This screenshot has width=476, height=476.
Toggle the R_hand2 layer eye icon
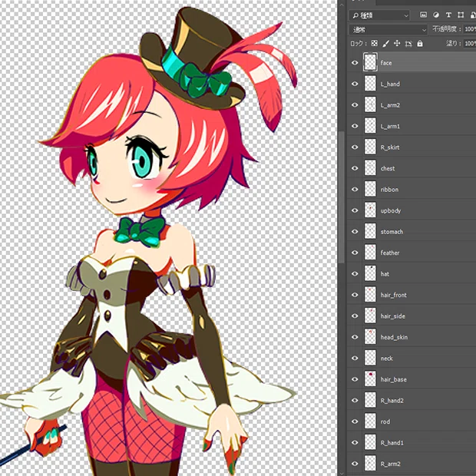coord(355,401)
